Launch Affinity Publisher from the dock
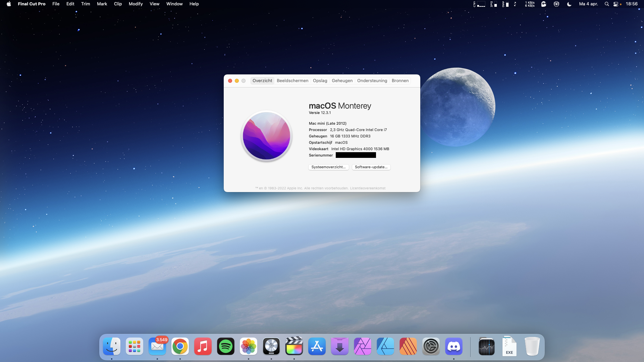Screen dimensions: 644x362 tap(408, 346)
